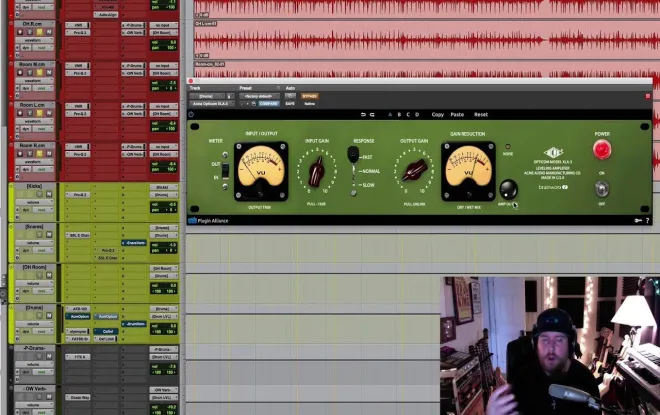Image resolution: width=660 pixels, height=415 pixels.
Task: Click the red target button in plugin header
Action: (x=648, y=96)
